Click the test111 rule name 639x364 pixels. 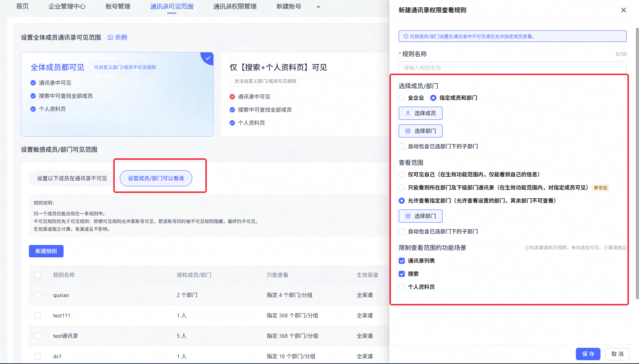62,315
